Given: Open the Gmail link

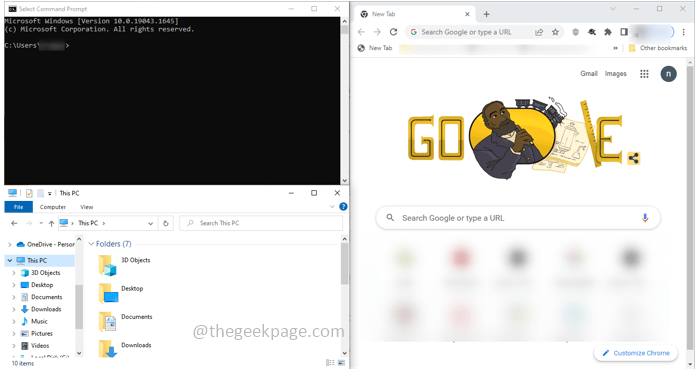Looking at the screenshot, I should click(x=589, y=74).
